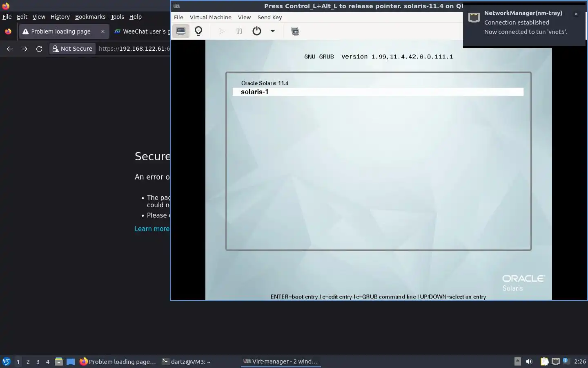Click the Firefox URL address field
The image size is (588, 368).
coord(134,49)
